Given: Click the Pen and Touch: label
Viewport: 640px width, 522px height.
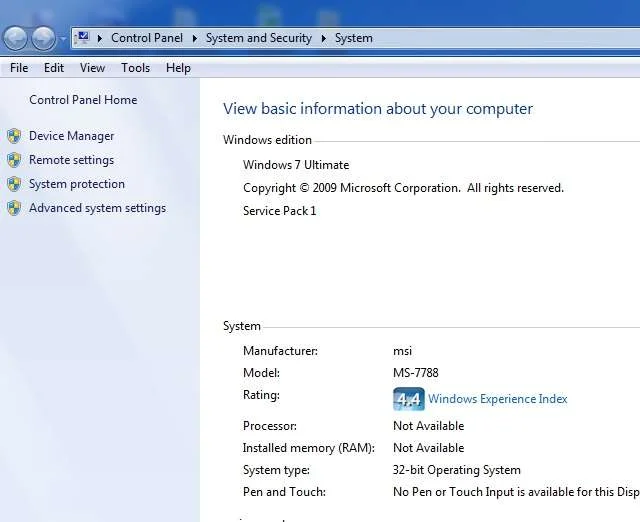Looking at the screenshot, I should [284, 492].
